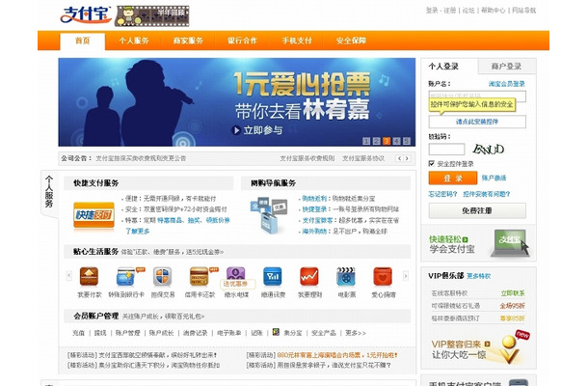
Task: Open the 安全保障 navigation tab
Action: tap(351, 41)
